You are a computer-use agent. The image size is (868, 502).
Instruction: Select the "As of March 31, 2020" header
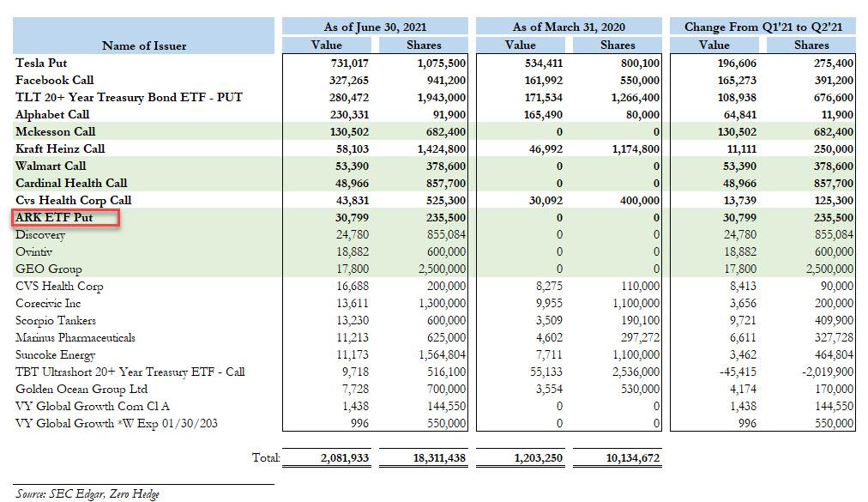pyautogui.click(x=569, y=27)
